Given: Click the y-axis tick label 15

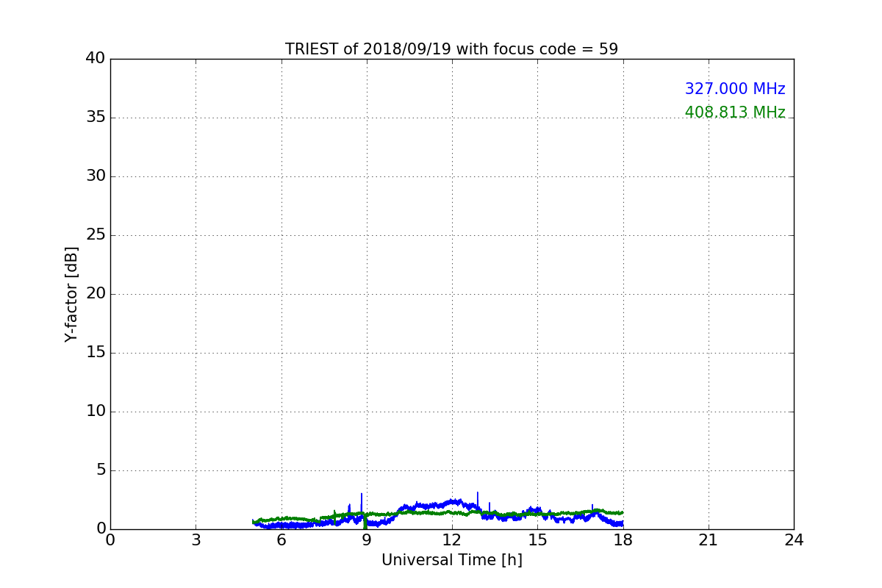Looking at the screenshot, I should [96, 353].
